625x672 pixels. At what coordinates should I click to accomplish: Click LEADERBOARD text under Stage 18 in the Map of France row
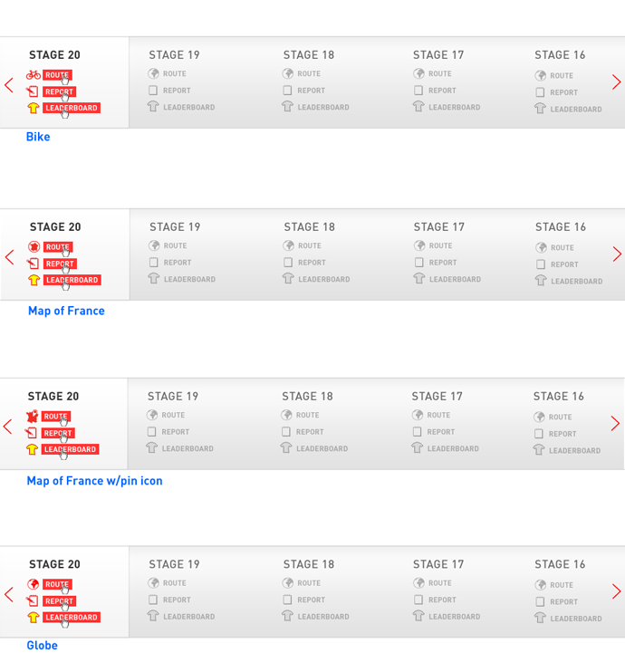[324, 280]
